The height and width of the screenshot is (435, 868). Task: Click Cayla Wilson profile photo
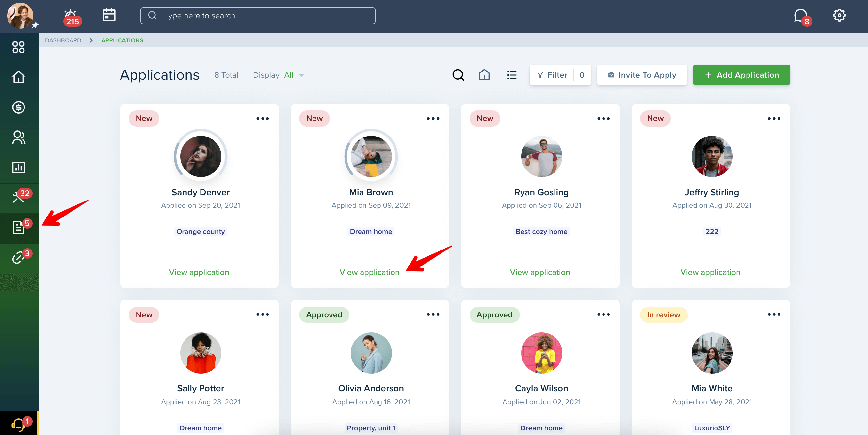click(542, 353)
